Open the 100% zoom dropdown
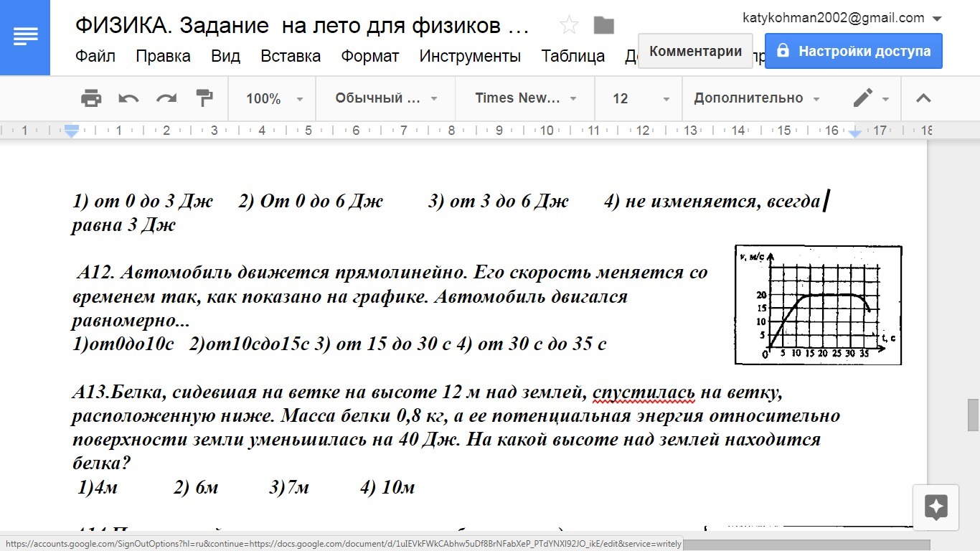 274,98
